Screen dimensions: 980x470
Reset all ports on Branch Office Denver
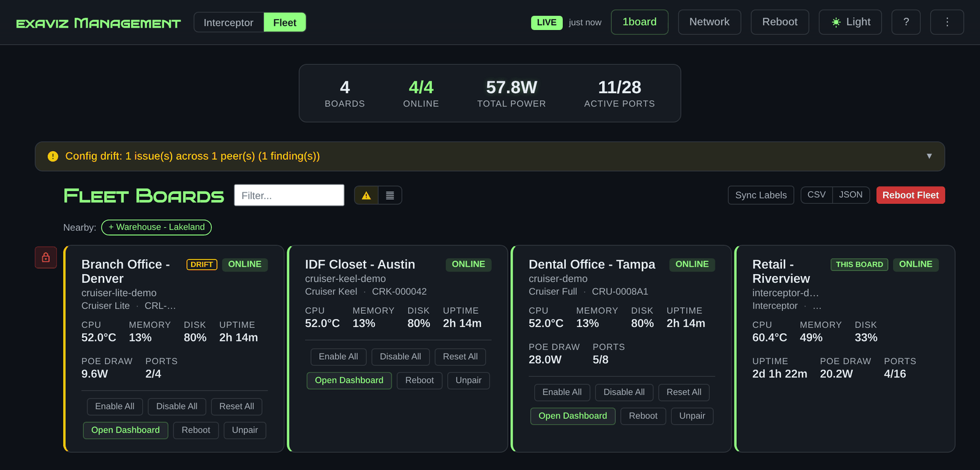point(236,406)
